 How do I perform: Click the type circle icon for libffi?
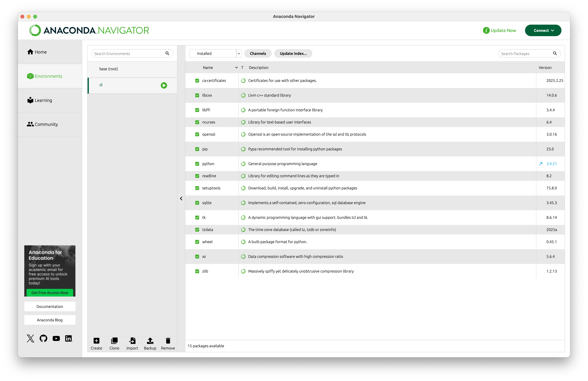[243, 110]
